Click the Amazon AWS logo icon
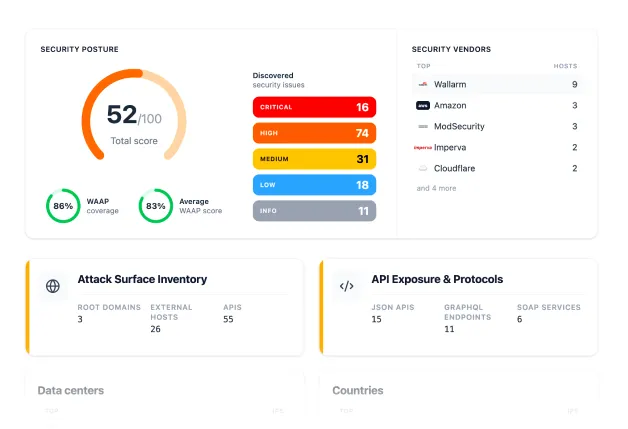The height and width of the screenshot is (429, 628). tap(423, 105)
